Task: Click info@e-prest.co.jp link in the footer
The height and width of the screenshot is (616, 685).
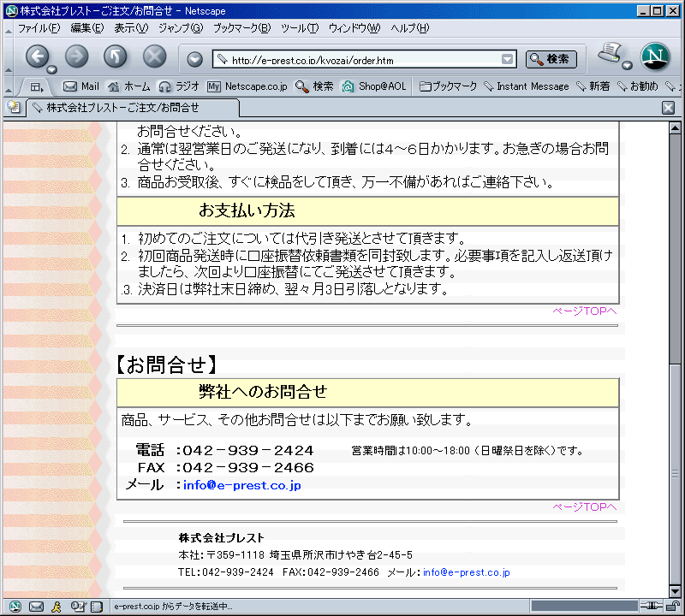Action: click(x=466, y=572)
